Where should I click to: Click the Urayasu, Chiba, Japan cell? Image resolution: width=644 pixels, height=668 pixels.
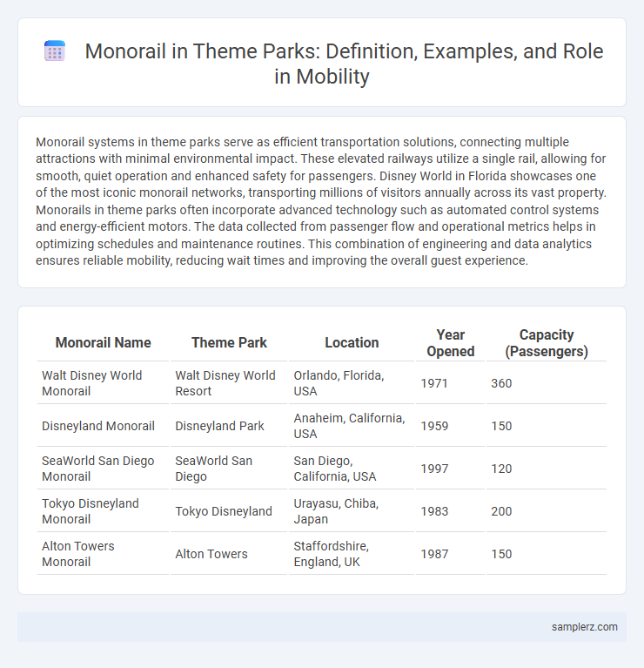pyautogui.click(x=352, y=511)
